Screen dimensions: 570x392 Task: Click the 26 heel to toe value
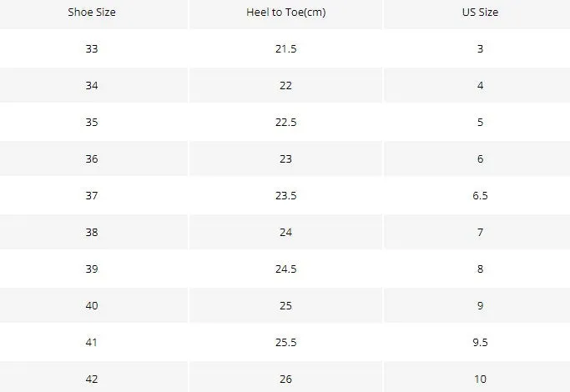pos(285,379)
